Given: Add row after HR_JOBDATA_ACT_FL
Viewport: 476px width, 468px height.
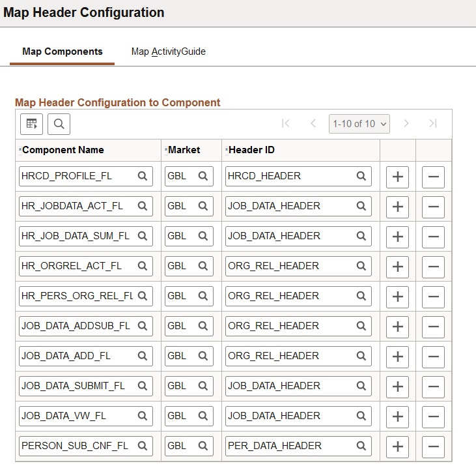Looking at the screenshot, I should (x=397, y=207).
